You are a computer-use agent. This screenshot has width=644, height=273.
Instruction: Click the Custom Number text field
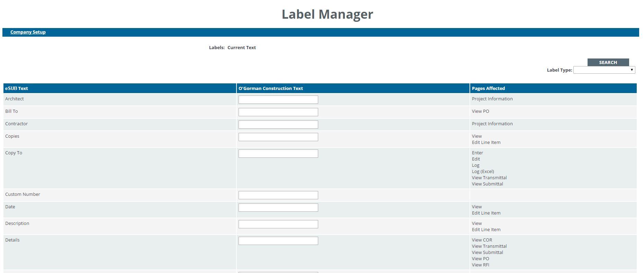tap(278, 195)
